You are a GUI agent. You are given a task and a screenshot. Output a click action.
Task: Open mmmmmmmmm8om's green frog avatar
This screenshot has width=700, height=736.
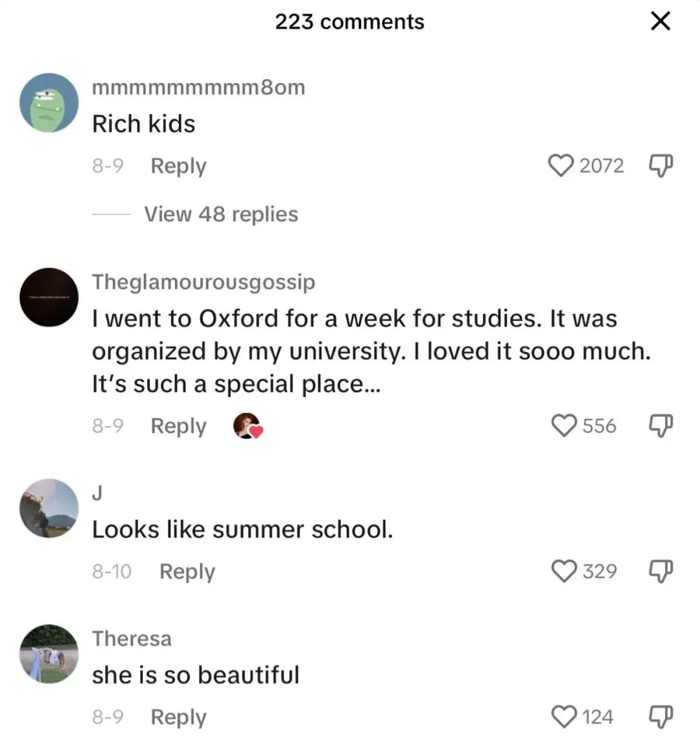point(49,102)
